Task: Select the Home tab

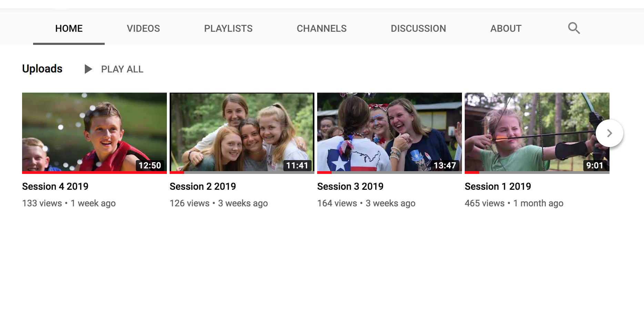Action: [x=69, y=28]
